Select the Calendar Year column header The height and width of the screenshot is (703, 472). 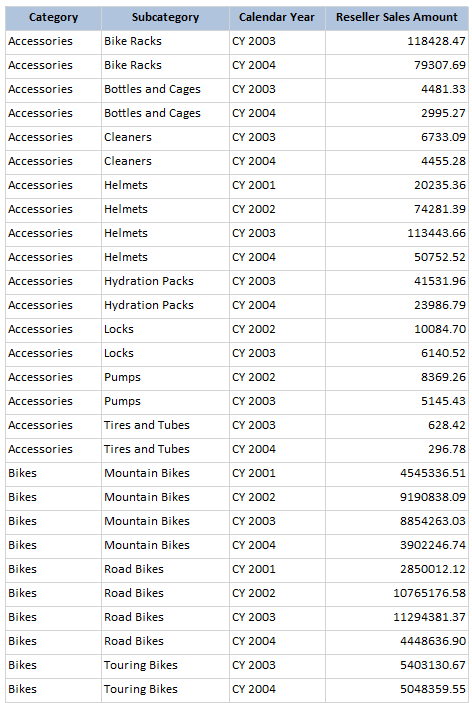[277, 18]
